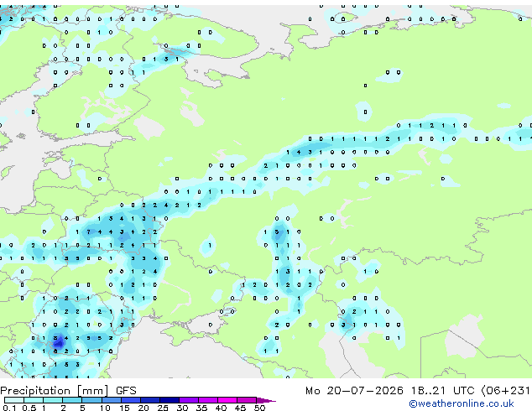The image size is (532, 411).
Task: Click the dark blue precipitation maximum on map
Action: coord(59,342)
